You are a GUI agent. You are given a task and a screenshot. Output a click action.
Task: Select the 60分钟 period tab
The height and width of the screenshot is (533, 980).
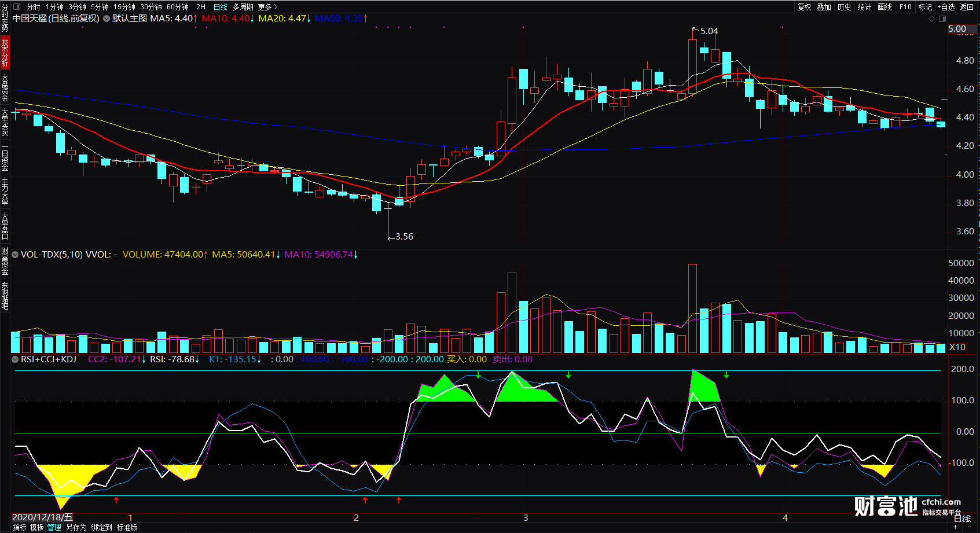click(177, 7)
